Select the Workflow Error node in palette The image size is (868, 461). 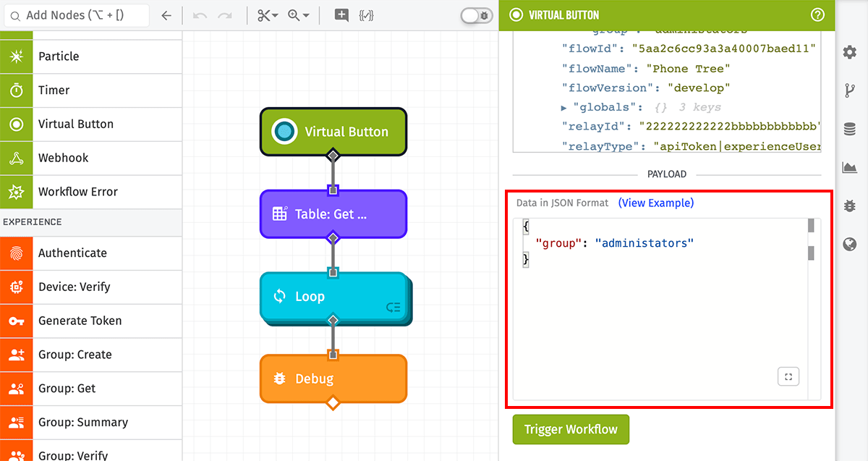[90, 192]
